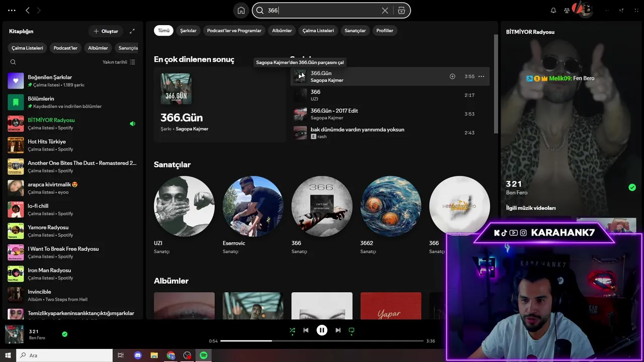Open Invincible album
The image size is (644, 362).
click(72, 296)
